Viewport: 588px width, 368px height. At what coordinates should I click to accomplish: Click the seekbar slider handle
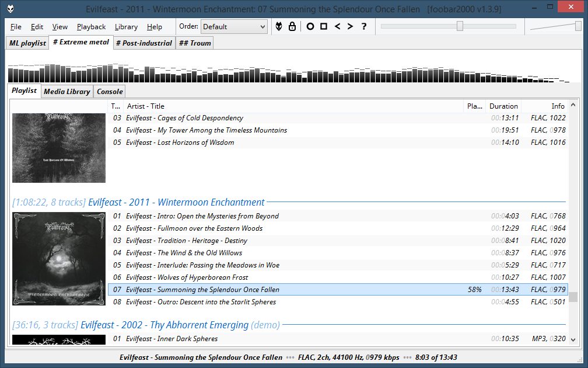460,26
